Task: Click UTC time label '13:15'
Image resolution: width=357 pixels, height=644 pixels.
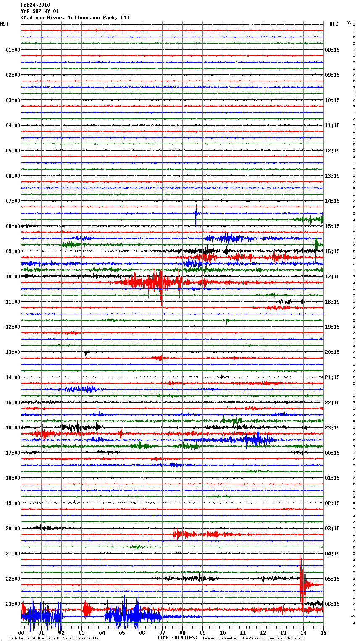Action: pos(332,176)
